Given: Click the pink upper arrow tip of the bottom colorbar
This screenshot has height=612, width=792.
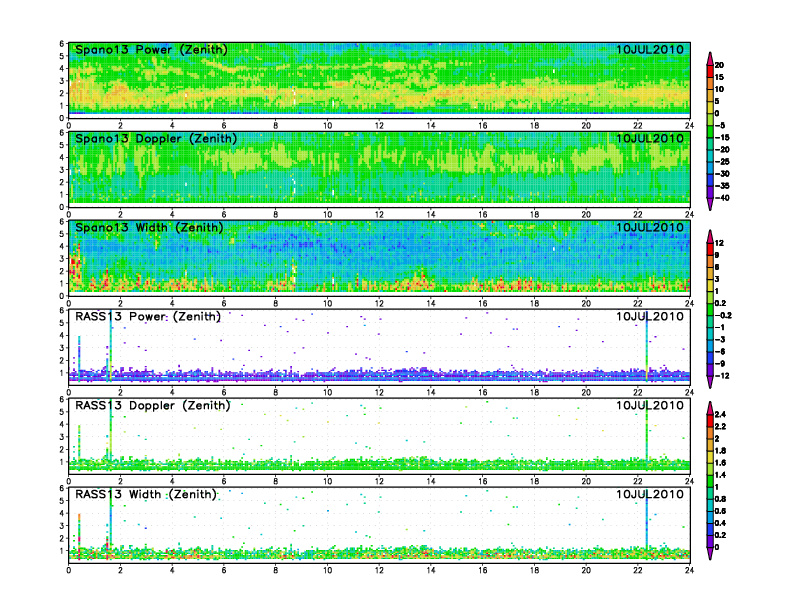Looking at the screenshot, I should pos(710,407).
